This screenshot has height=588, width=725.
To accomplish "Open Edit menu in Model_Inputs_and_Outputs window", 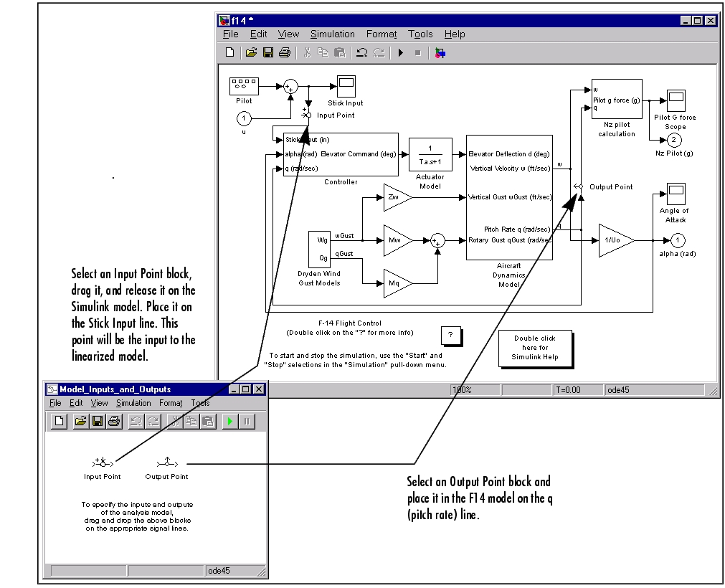I will click(x=76, y=403).
